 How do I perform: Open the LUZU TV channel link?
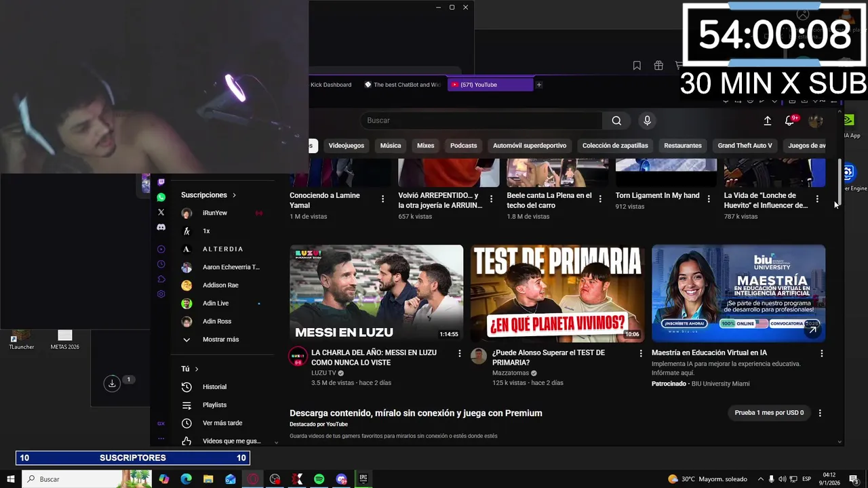click(323, 373)
